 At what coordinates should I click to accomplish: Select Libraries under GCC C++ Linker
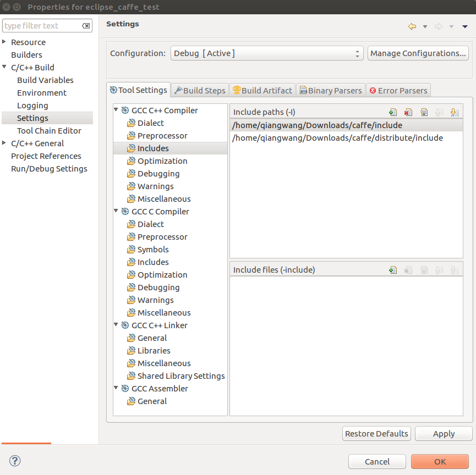pos(154,351)
